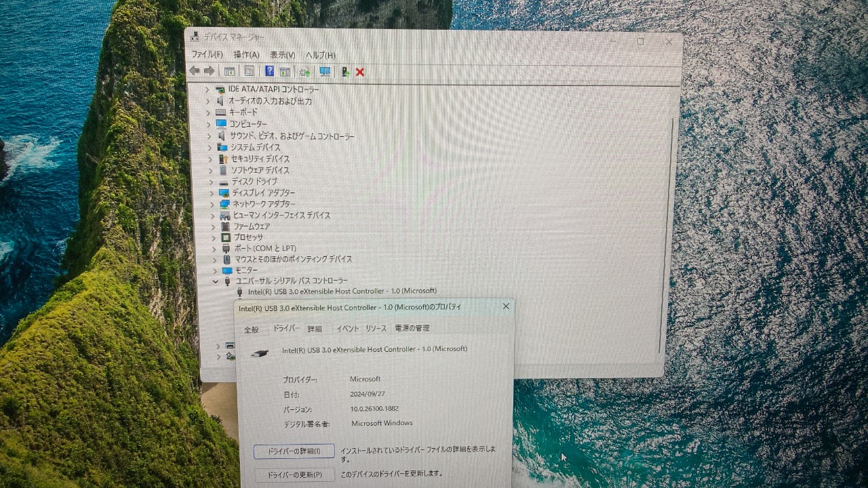Click the Properties dialog title text
This screenshot has height=488, width=868.
tap(350, 307)
